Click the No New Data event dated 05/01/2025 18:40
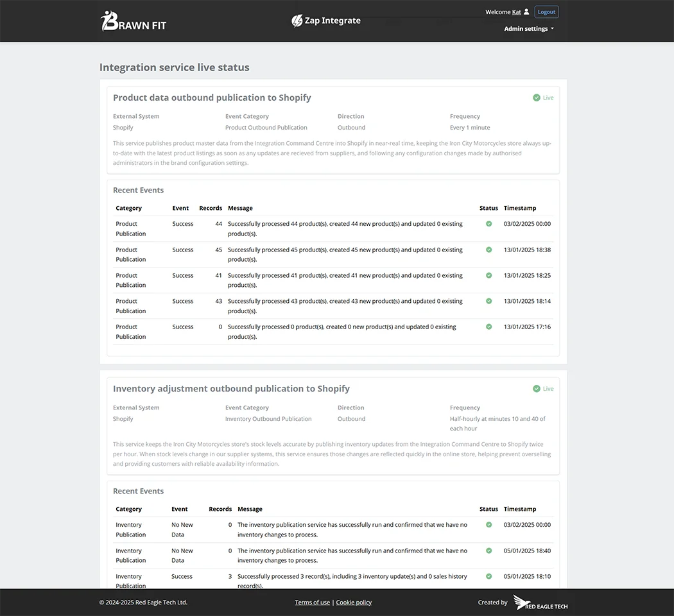The image size is (674, 616). point(182,556)
